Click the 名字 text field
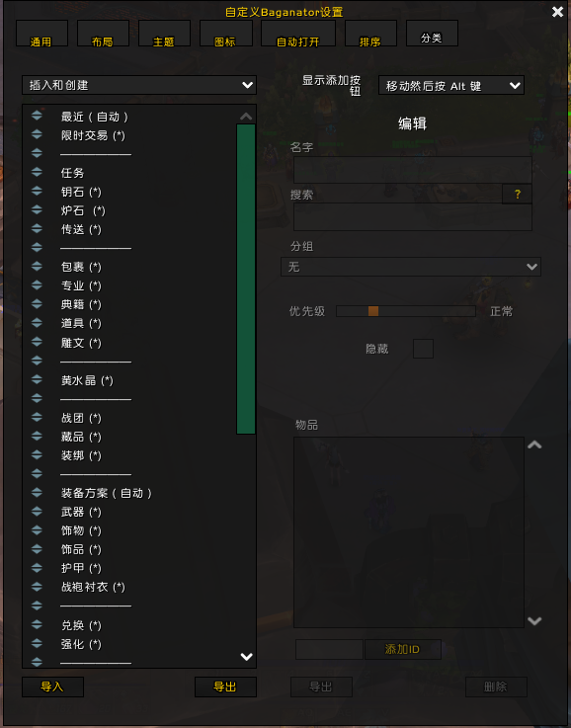 click(x=413, y=170)
